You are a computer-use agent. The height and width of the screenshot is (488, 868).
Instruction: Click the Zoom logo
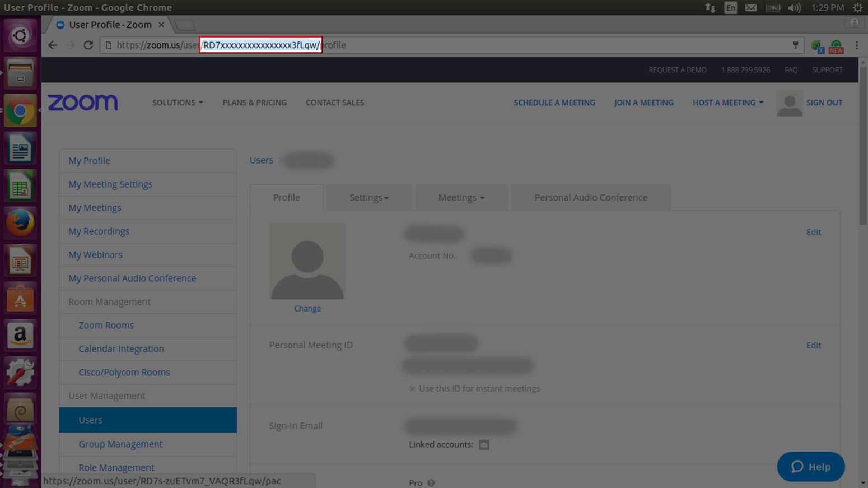83,103
